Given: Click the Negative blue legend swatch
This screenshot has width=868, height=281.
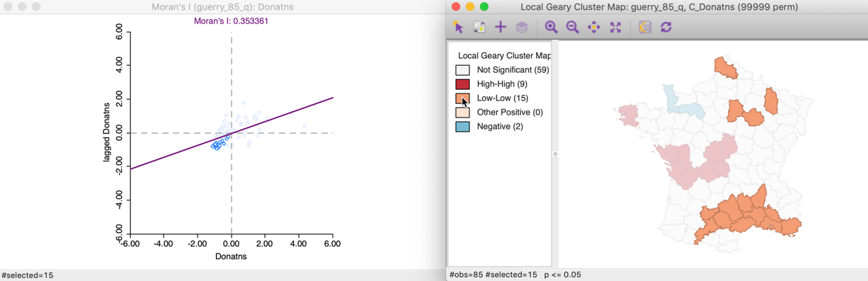Looking at the screenshot, I should click(x=462, y=127).
